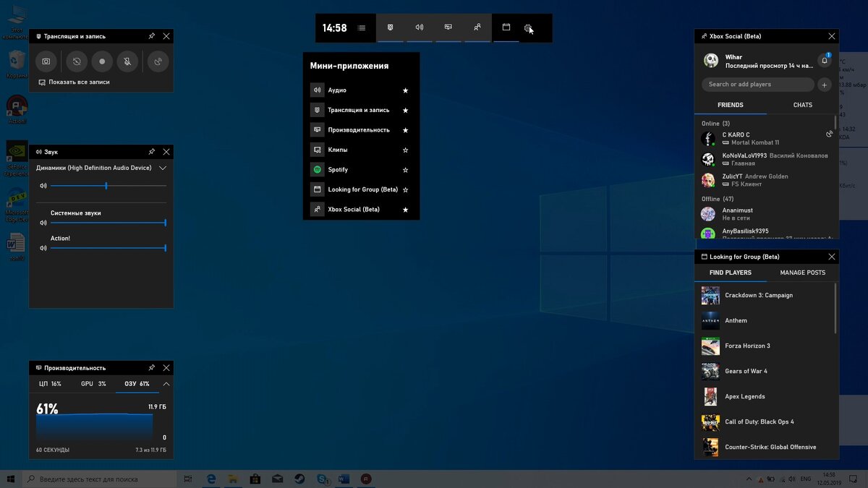Select Anthem in Looking for Group
The width and height of the screenshot is (868, 488).
click(764, 320)
